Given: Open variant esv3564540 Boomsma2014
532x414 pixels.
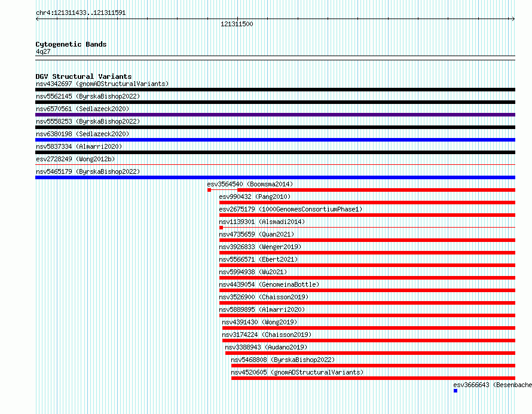Looking at the screenshot, I should [250, 184].
